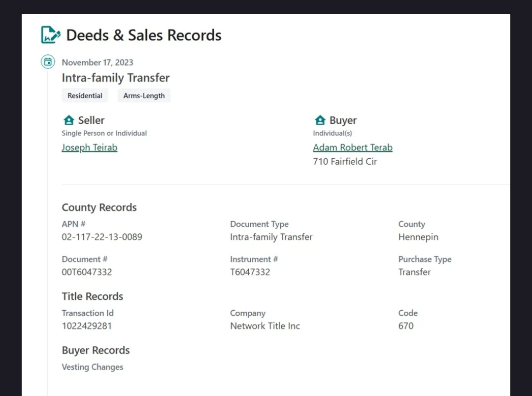Click the Company value Network Title Inc
Screen dimensions: 532x396
click(265, 325)
